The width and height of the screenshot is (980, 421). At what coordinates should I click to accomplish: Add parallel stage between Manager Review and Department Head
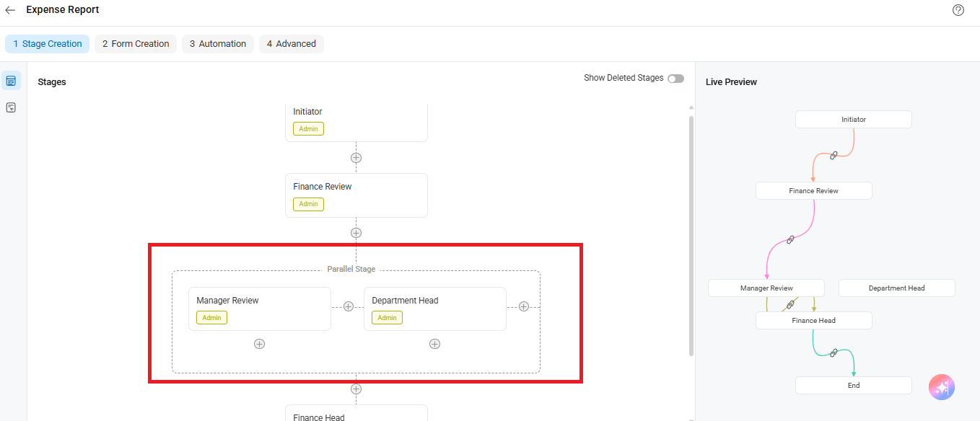[348, 306]
